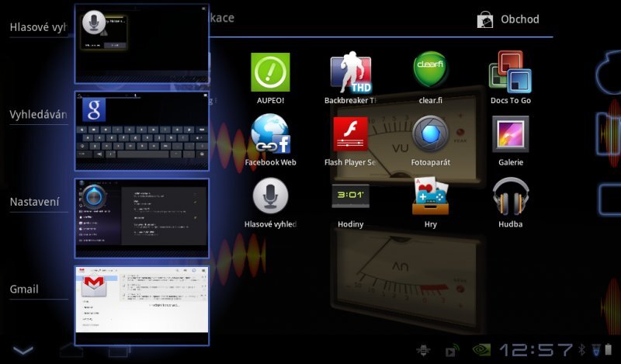Switch to Vyhledávání recent app thumbnail
Viewport: 621px width, 364px height.
[x=142, y=131]
